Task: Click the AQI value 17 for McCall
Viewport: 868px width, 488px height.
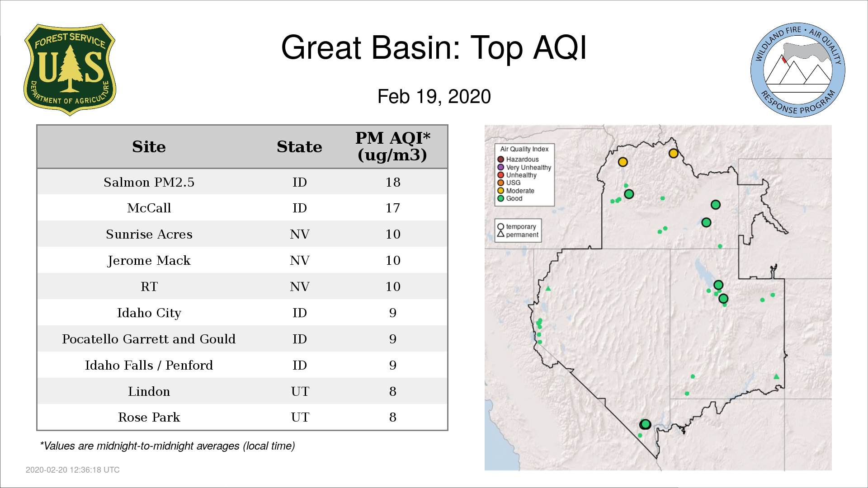Action: coord(393,208)
